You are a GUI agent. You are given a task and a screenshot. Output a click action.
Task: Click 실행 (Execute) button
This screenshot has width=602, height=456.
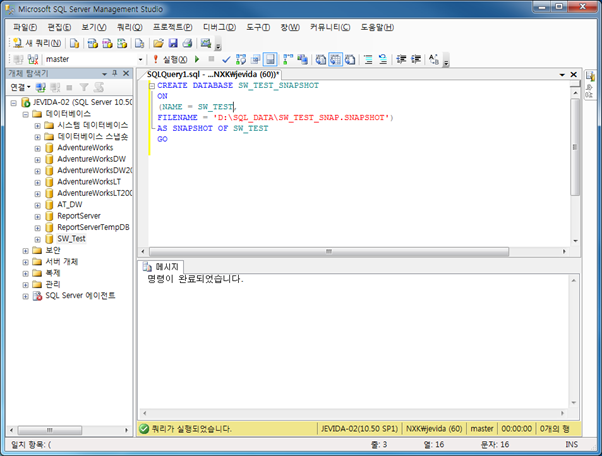(170, 59)
